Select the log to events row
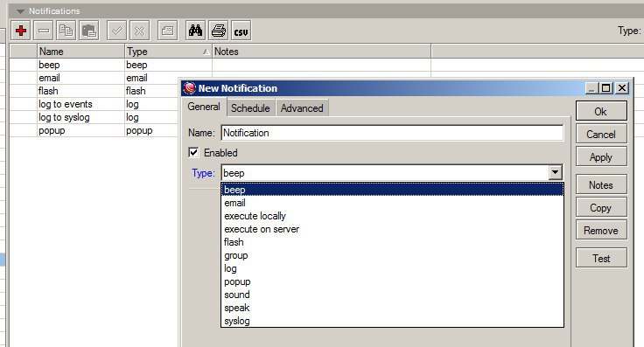Viewport: 644px width, 347px height. tap(94, 104)
